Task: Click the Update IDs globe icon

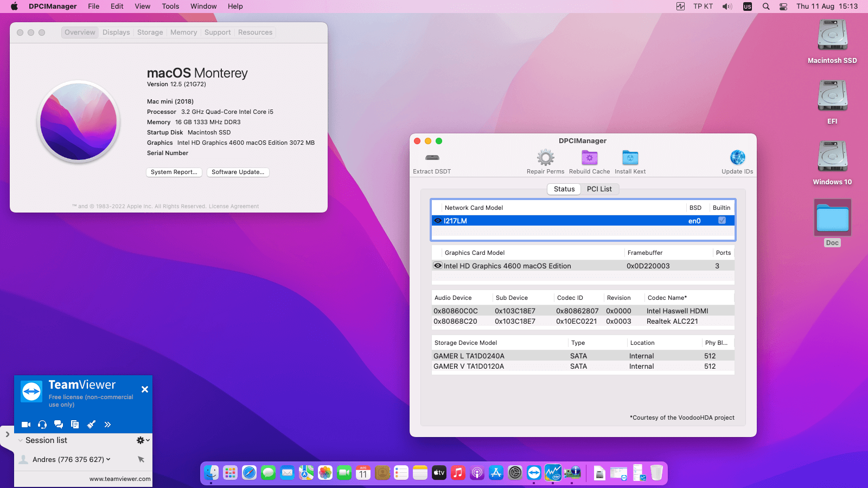Action: coord(737,158)
